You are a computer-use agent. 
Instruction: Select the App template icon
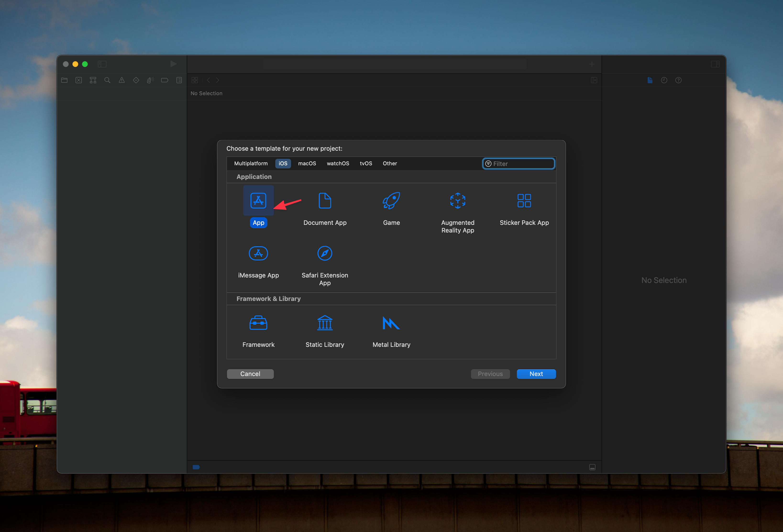click(x=259, y=200)
